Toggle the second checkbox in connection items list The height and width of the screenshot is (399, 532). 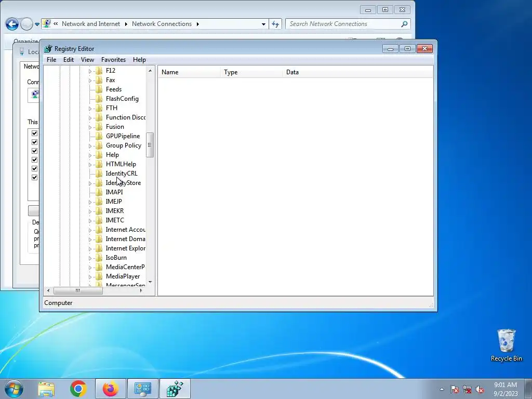point(35,142)
